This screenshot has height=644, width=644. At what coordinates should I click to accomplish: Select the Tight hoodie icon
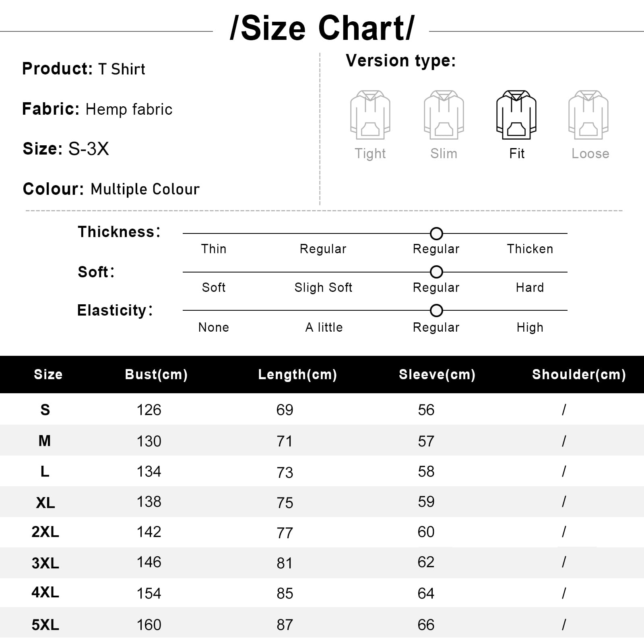pos(370,115)
